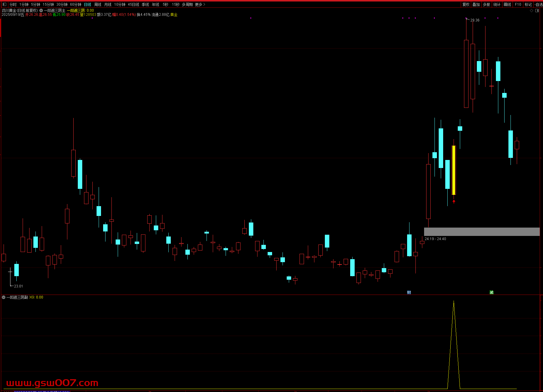Switch to 30分钟 period

pyautogui.click(x=62, y=4)
